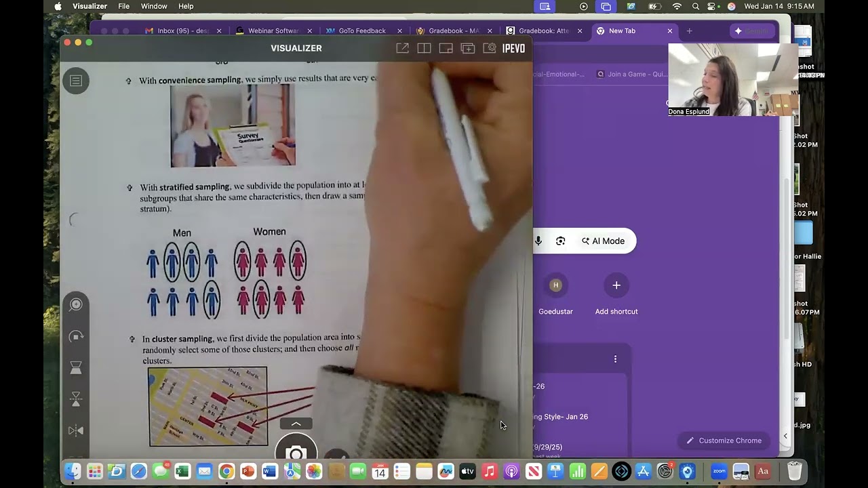Open the Visualizer pop-out window icon
Screen dimensions: 868x488
coord(402,48)
